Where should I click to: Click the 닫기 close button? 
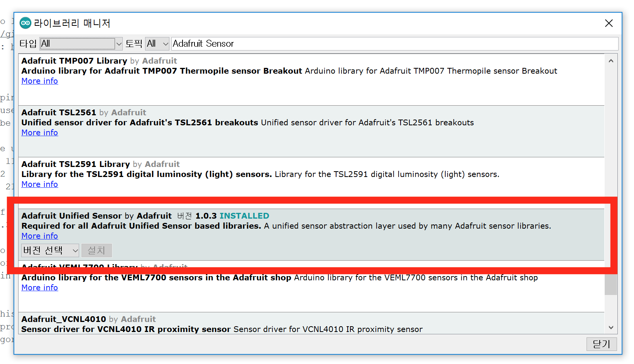tap(602, 344)
